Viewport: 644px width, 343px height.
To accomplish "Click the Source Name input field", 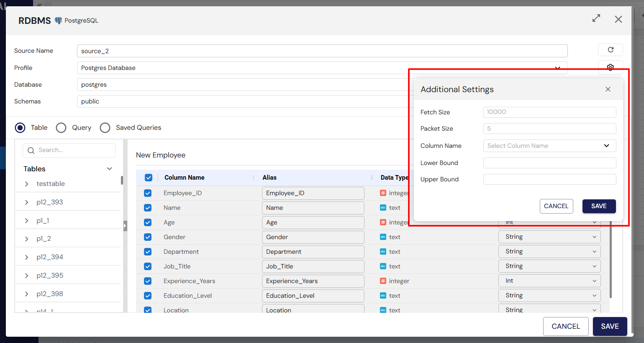I will tap(322, 51).
